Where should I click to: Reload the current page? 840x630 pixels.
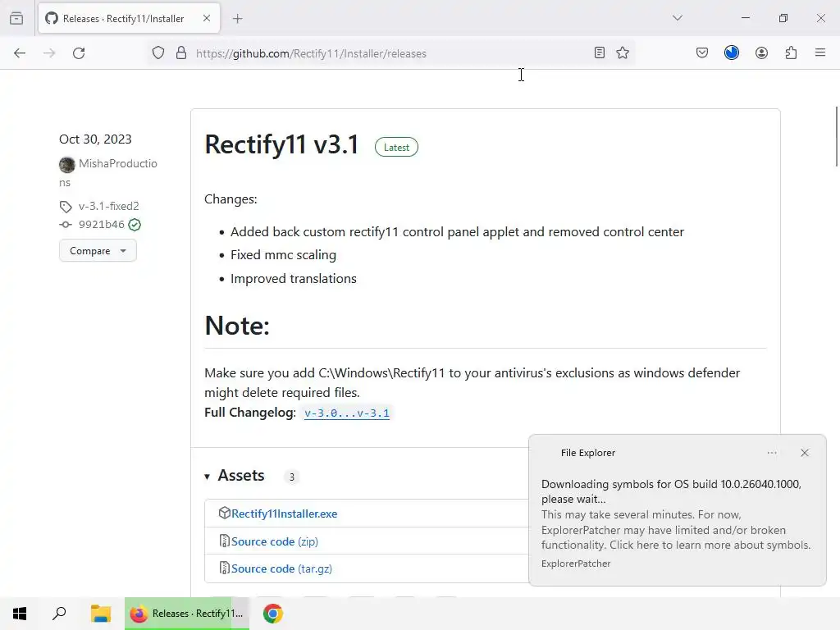[79, 53]
